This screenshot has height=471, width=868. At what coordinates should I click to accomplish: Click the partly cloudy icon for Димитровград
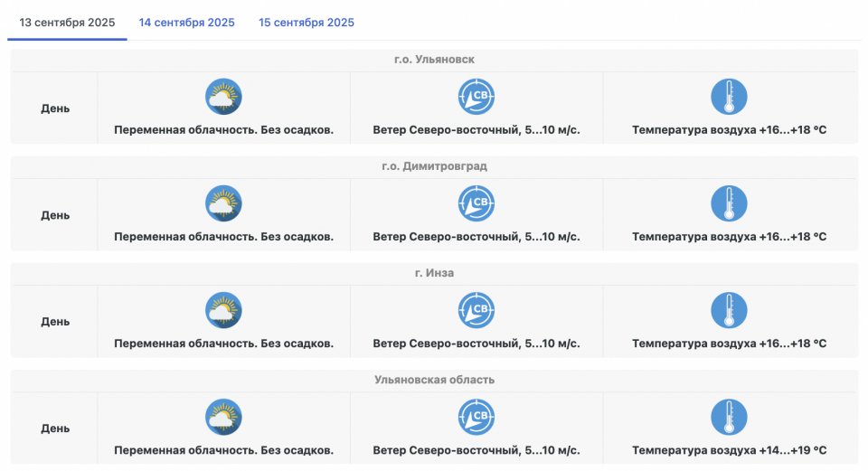[223, 203]
